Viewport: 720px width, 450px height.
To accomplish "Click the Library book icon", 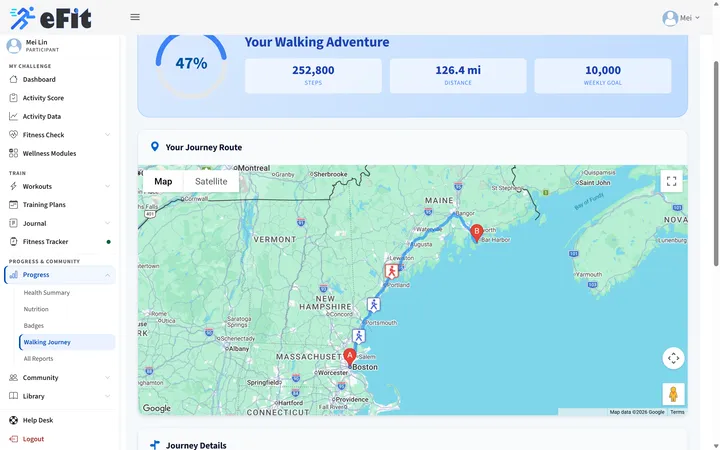I will click(13, 396).
